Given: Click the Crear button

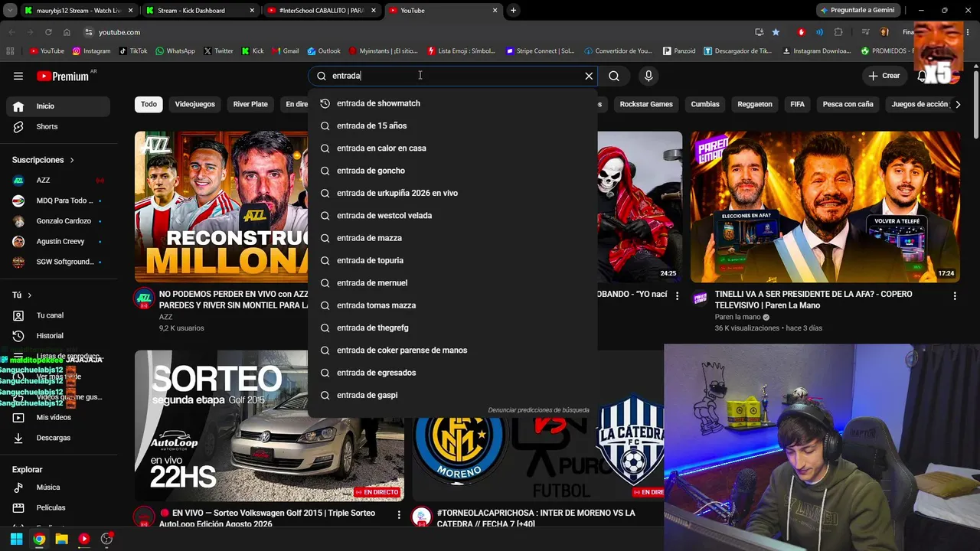Looking at the screenshot, I should [884, 76].
